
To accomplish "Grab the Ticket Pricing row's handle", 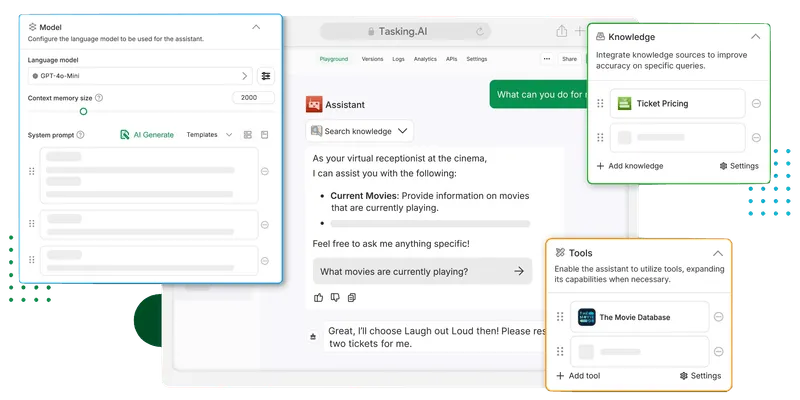I will (601, 104).
